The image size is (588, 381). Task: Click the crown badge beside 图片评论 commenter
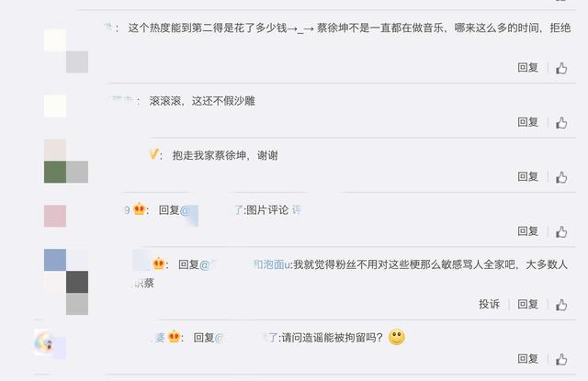(x=139, y=209)
